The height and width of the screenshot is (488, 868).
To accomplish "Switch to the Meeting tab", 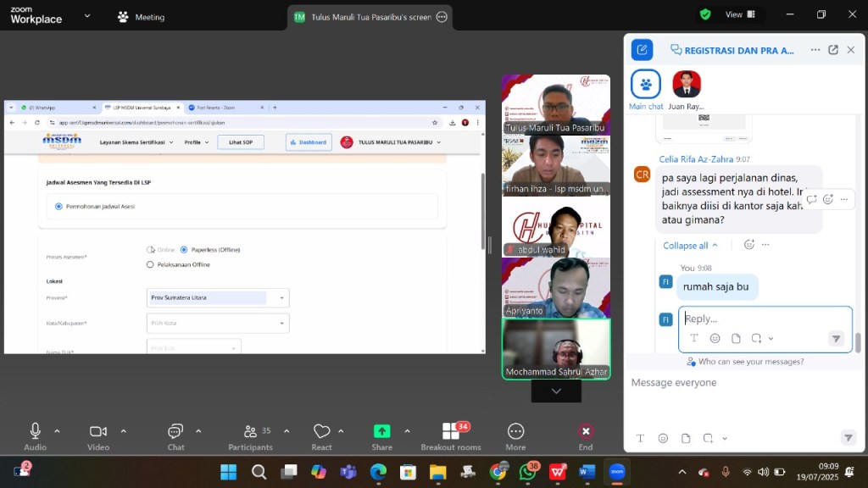I will [x=141, y=17].
